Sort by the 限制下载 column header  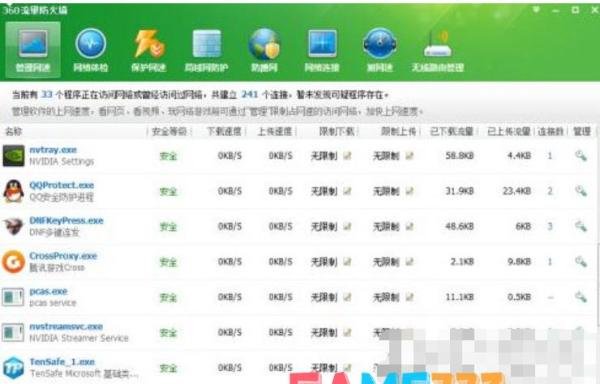(x=337, y=132)
